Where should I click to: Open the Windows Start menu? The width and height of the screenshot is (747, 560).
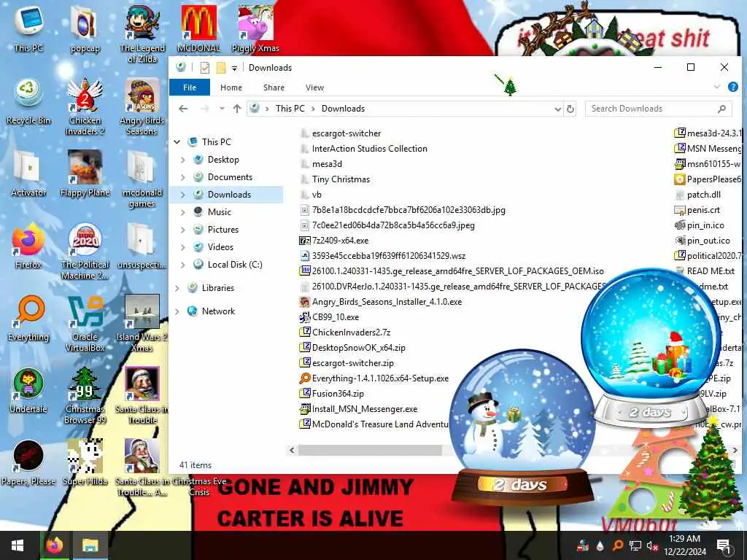pyautogui.click(x=18, y=545)
